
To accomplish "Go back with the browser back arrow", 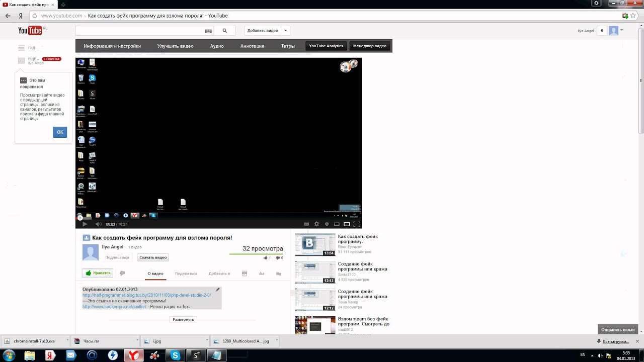I will tap(8, 16).
